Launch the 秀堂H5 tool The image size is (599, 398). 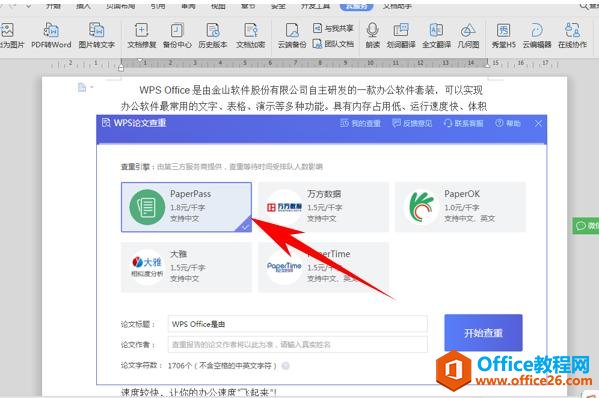pos(503,35)
